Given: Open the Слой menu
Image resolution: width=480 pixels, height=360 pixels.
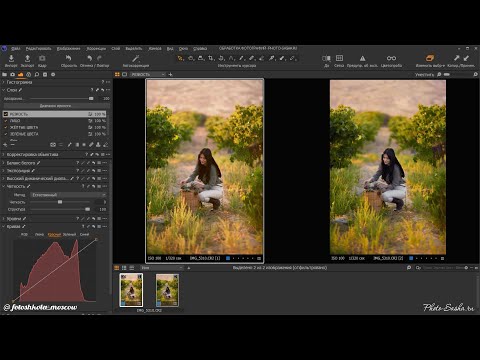Looking at the screenshot, I should (x=116, y=49).
